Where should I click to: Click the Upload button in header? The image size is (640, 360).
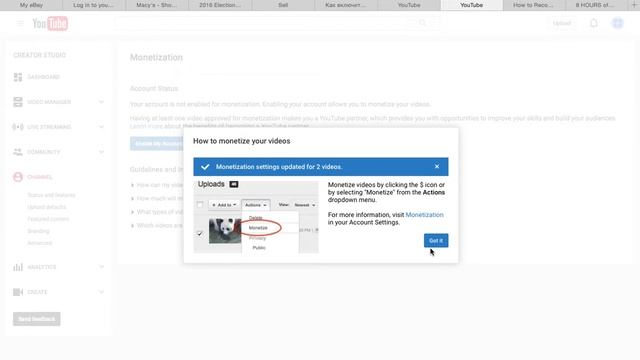(562, 23)
